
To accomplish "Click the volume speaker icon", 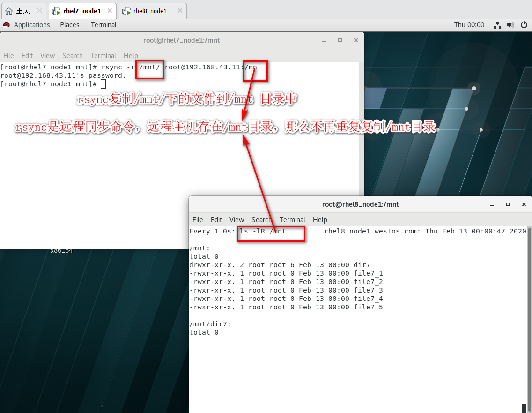I will coord(510,25).
